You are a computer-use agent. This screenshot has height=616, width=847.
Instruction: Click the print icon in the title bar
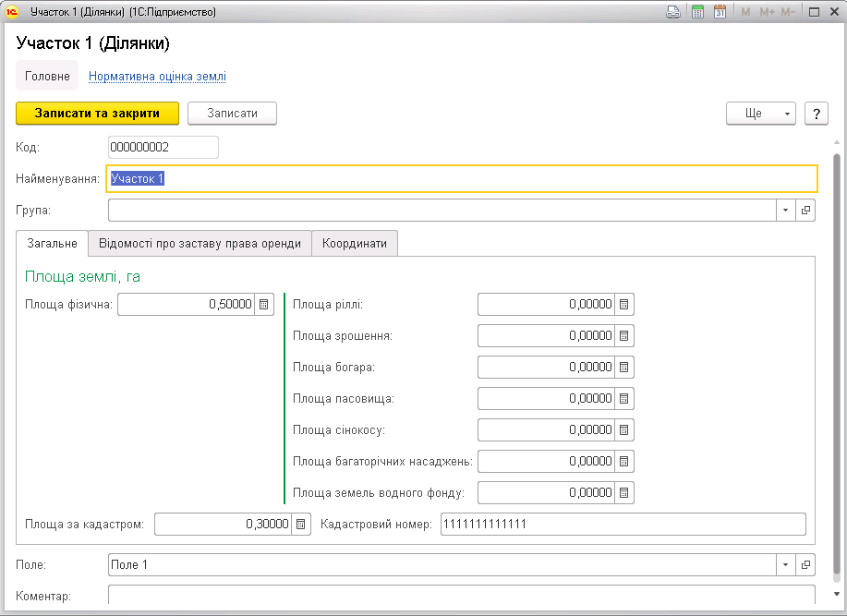(x=673, y=12)
